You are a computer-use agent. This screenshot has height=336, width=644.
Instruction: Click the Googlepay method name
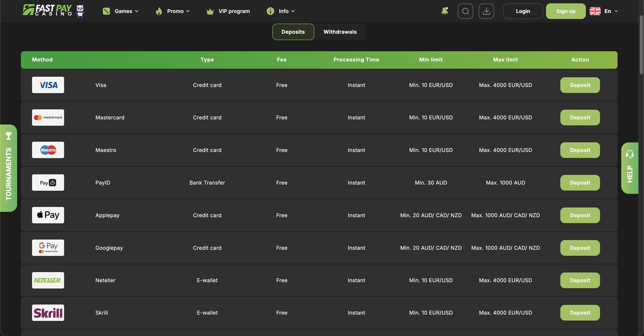(x=109, y=248)
